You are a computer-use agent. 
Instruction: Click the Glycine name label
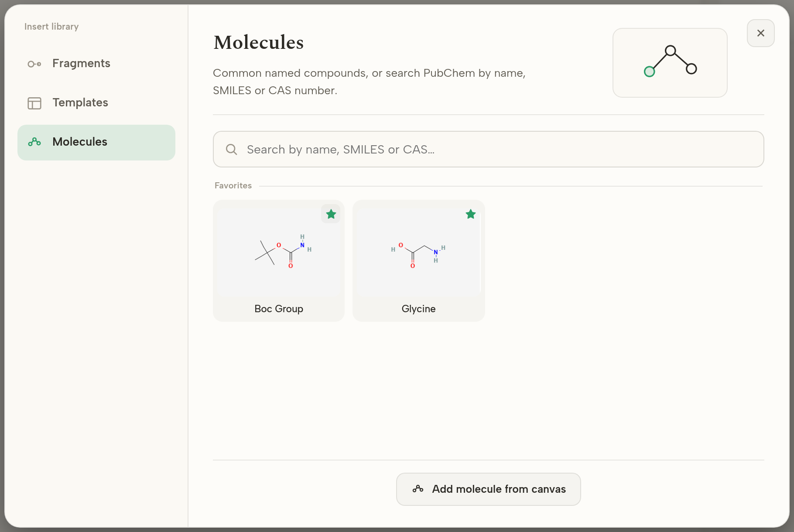(418, 309)
